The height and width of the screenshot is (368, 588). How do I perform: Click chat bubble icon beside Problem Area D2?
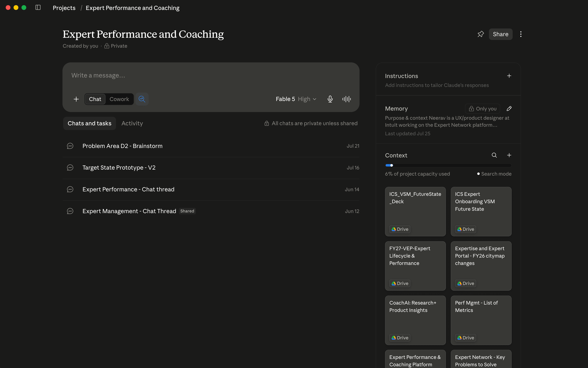pos(70,146)
